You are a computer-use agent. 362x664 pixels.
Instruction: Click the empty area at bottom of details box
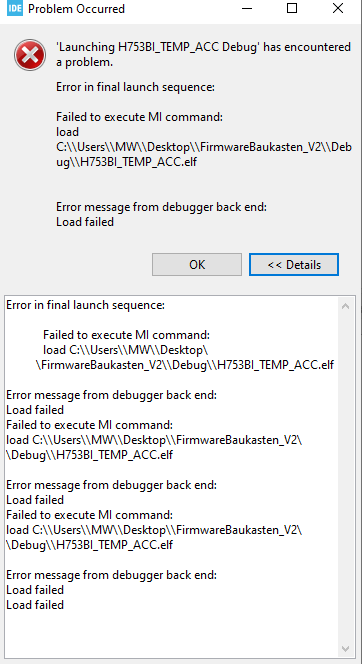pos(169,635)
